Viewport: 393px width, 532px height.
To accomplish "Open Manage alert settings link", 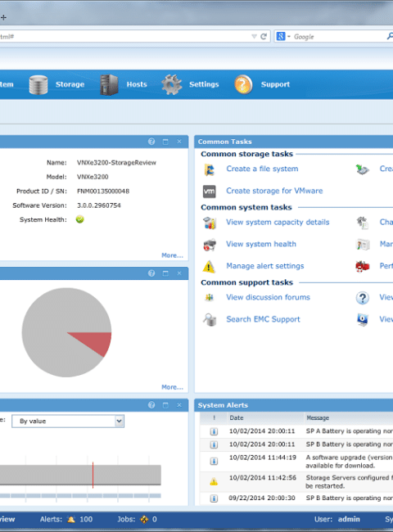I will (x=265, y=266).
